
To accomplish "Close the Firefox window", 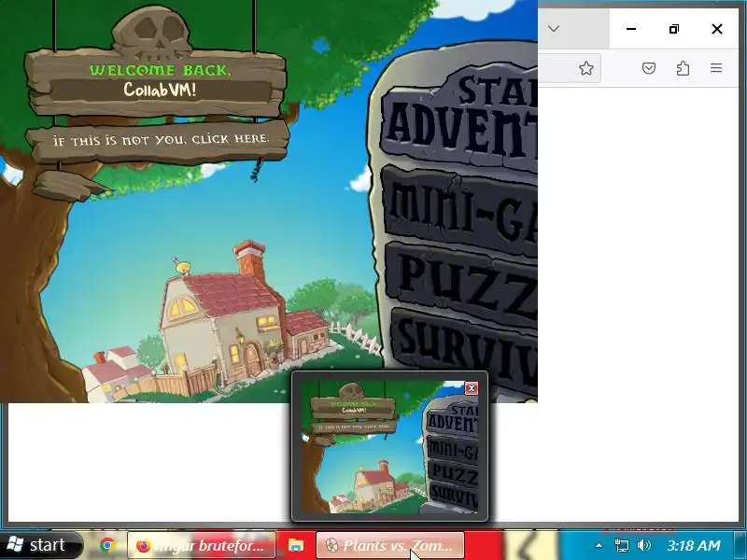I will click(717, 29).
